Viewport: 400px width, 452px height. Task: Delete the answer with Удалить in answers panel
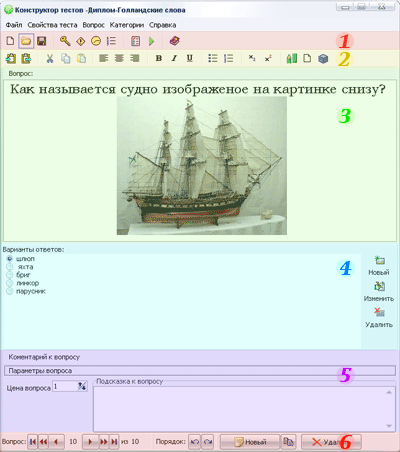tap(379, 318)
